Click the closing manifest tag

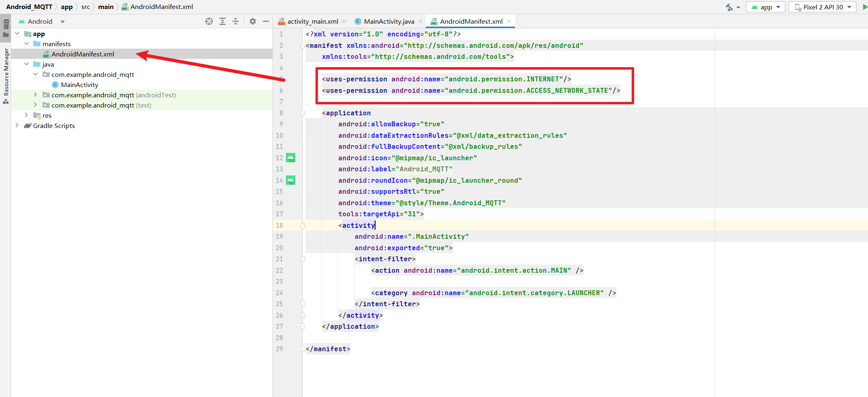(x=328, y=349)
